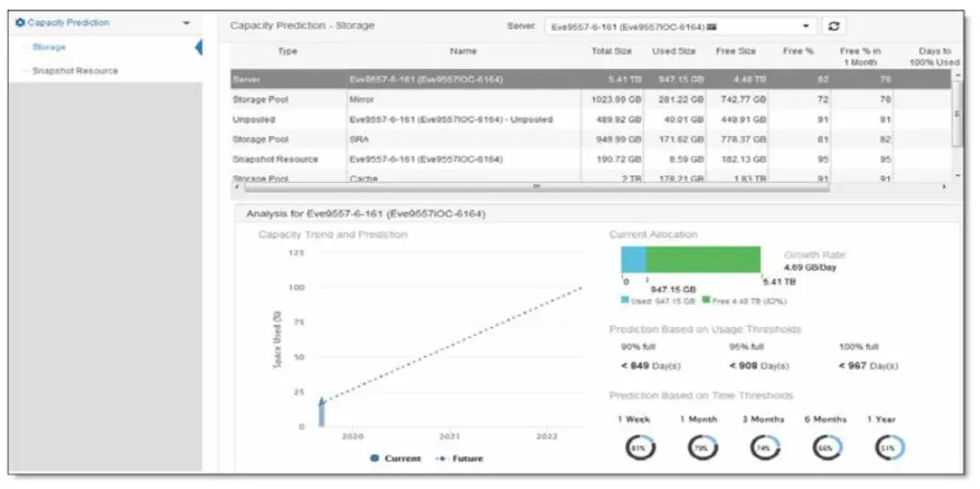This screenshot has height=489, width=980.
Task: Click Free 4.48 TB (82%) legend entry
Action: coord(745,300)
